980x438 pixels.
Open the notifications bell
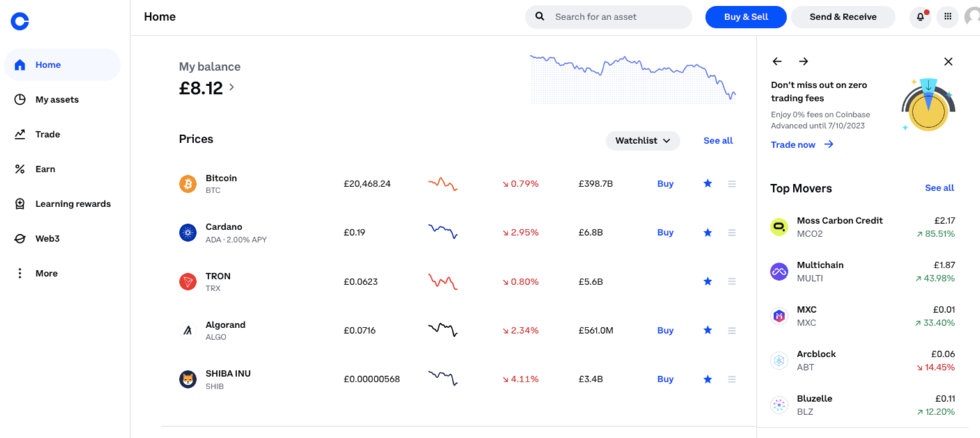click(920, 17)
